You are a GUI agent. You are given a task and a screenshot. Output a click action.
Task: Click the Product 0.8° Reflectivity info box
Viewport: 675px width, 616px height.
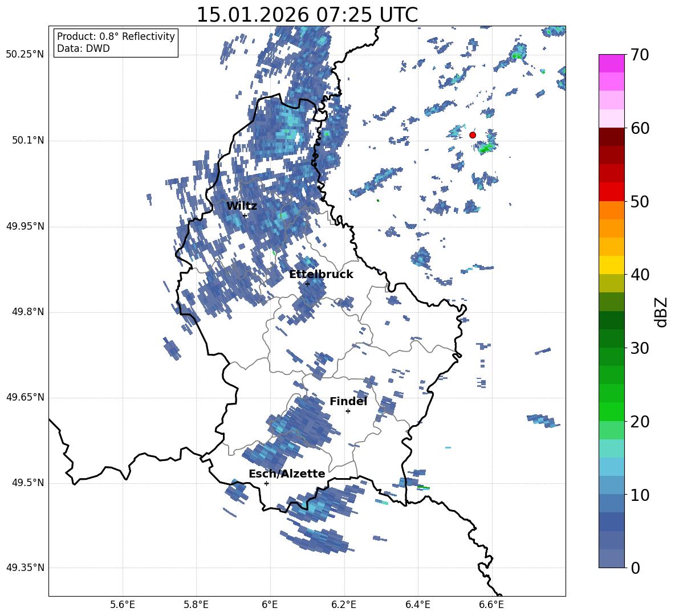(116, 43)
